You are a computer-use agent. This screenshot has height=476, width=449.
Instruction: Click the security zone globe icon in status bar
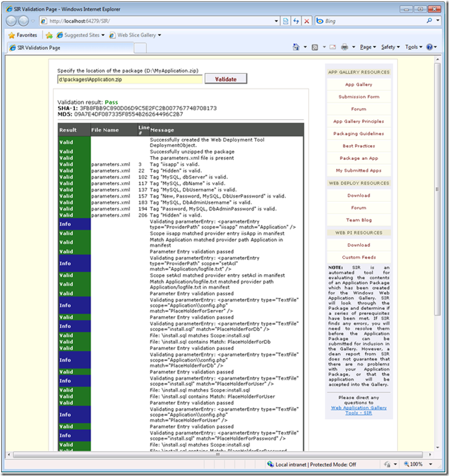(x=270, y=464)
